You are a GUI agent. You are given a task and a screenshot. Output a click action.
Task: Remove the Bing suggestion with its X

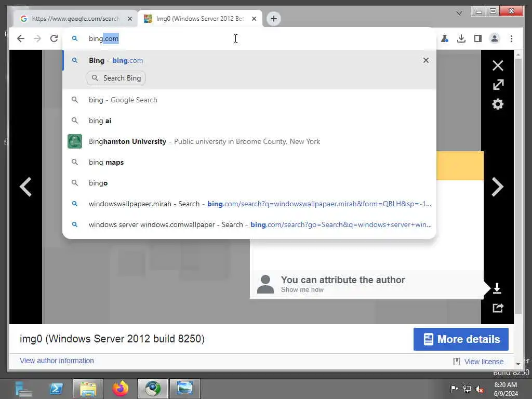pyautogui.click(x=426, y=60)
